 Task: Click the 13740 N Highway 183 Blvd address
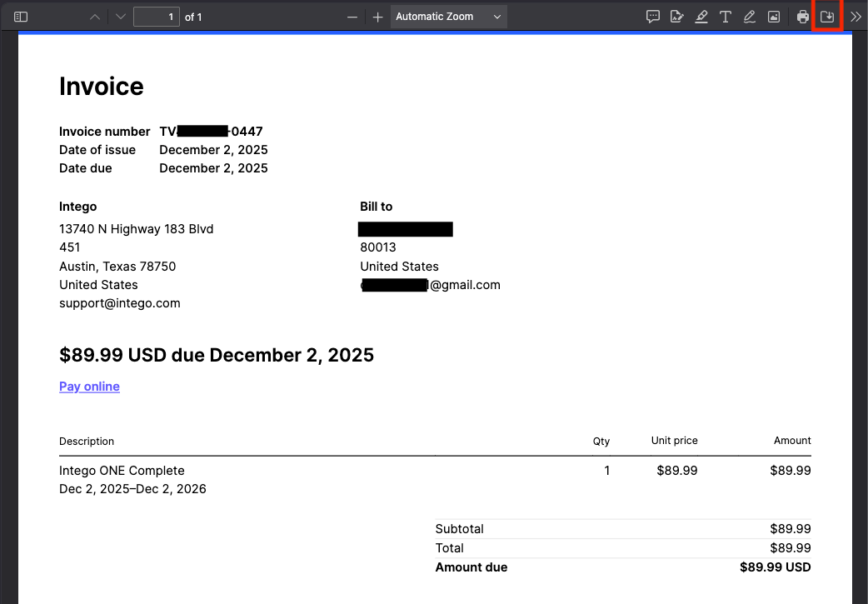pos(136,229)
